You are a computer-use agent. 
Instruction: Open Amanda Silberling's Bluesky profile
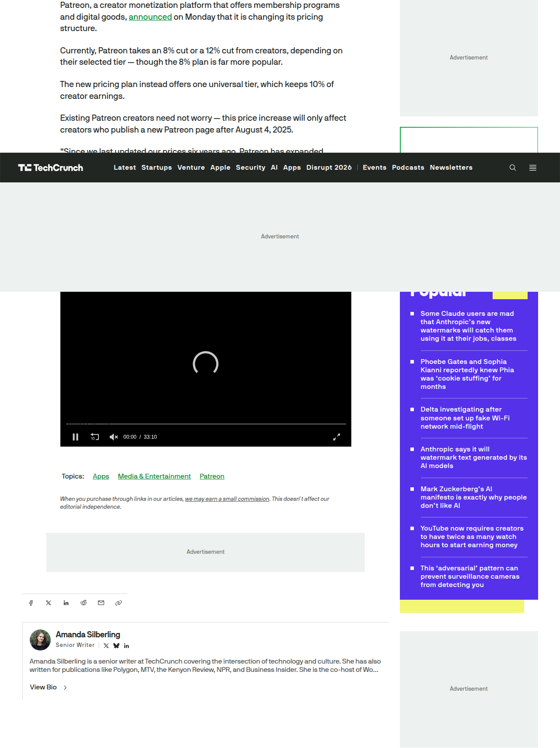[x=116, y=646]
